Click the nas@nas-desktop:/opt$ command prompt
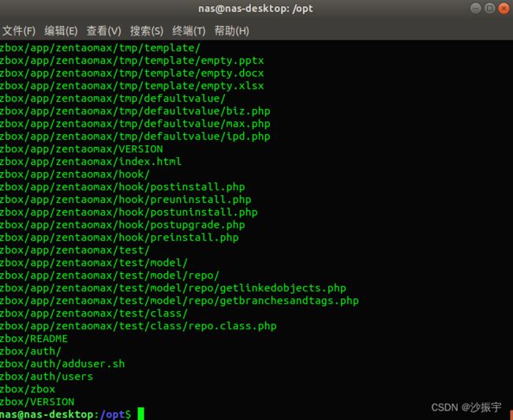 pyautogui.click(x=66, y=414)
